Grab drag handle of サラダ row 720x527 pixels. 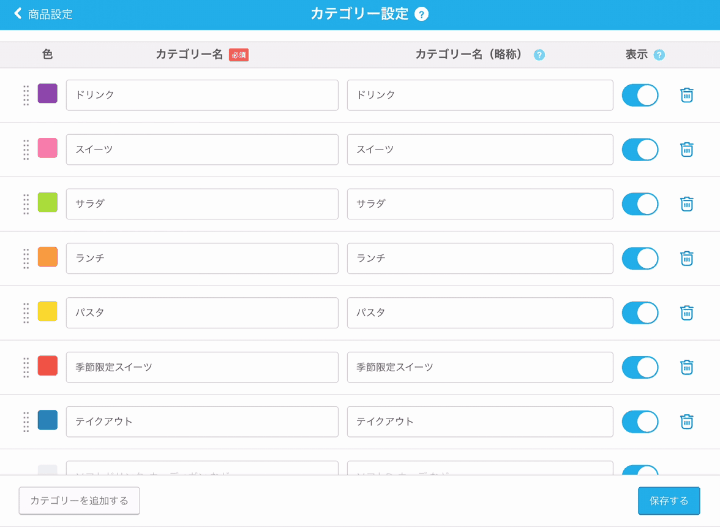point(26,204)
